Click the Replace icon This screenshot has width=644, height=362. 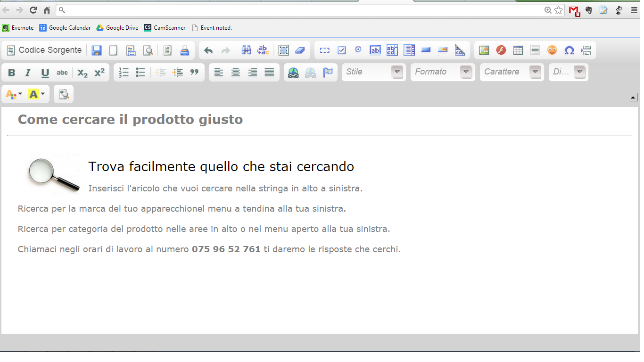[263, 50]
